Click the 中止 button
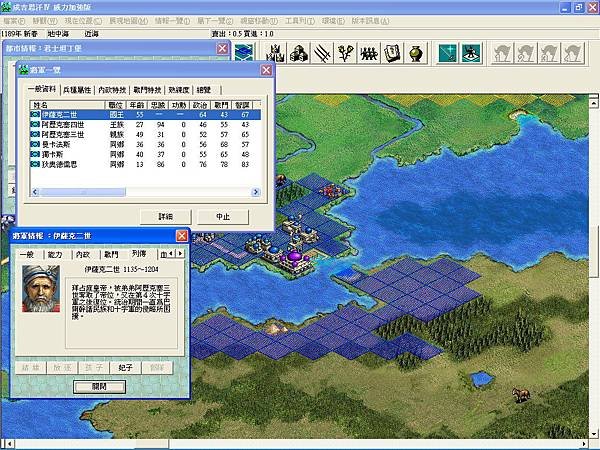The height and width of the screenshot is (450, 600). (x=223, y=217)
